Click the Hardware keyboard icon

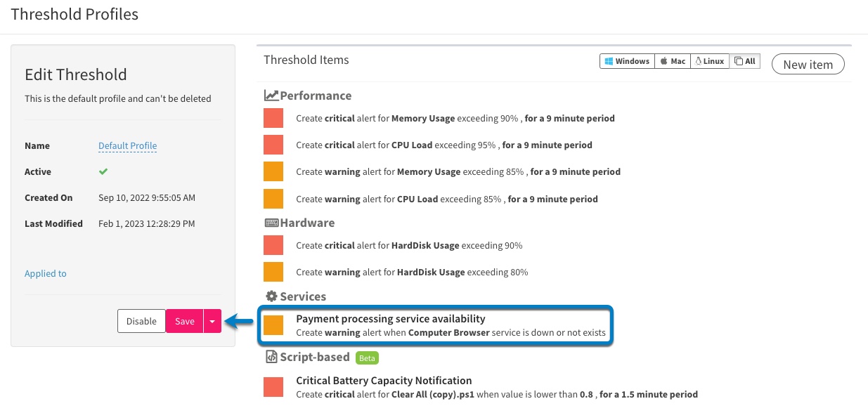[271, 223]
